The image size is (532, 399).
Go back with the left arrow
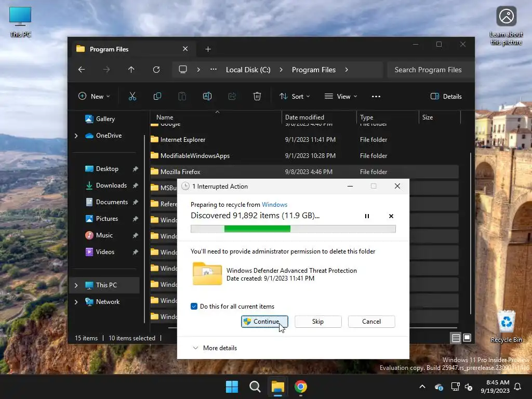click(x=82, y=70)
